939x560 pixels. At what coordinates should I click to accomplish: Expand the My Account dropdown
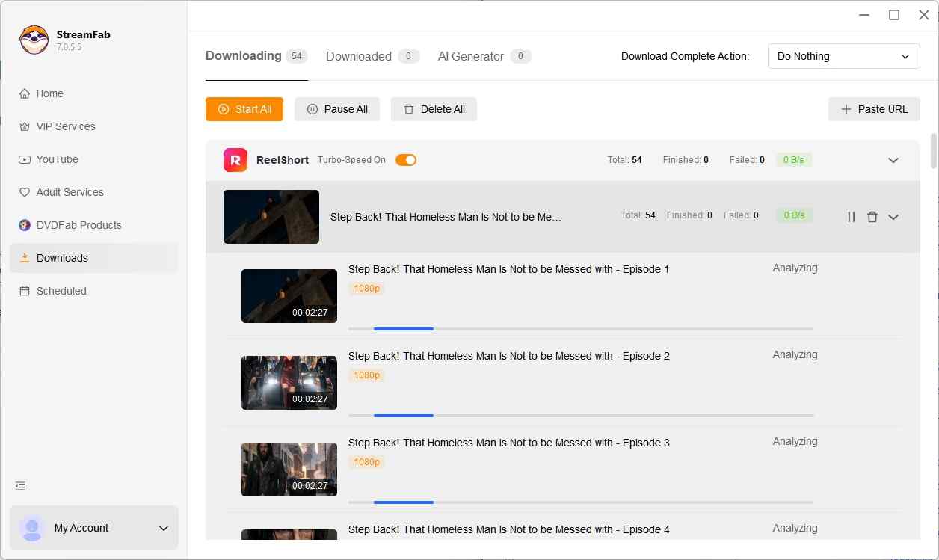[x=164, y=529]
